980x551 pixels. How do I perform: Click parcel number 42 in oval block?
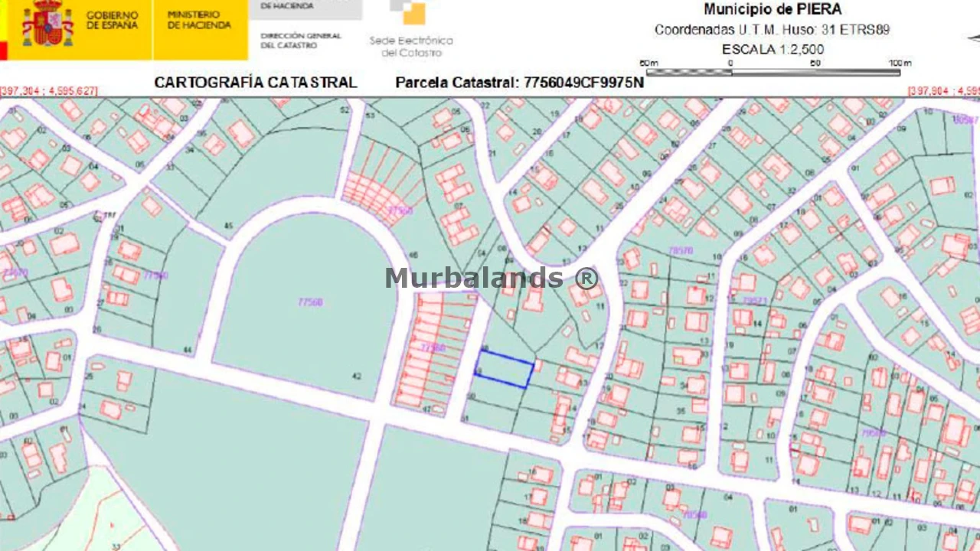[x=356, y=376]
